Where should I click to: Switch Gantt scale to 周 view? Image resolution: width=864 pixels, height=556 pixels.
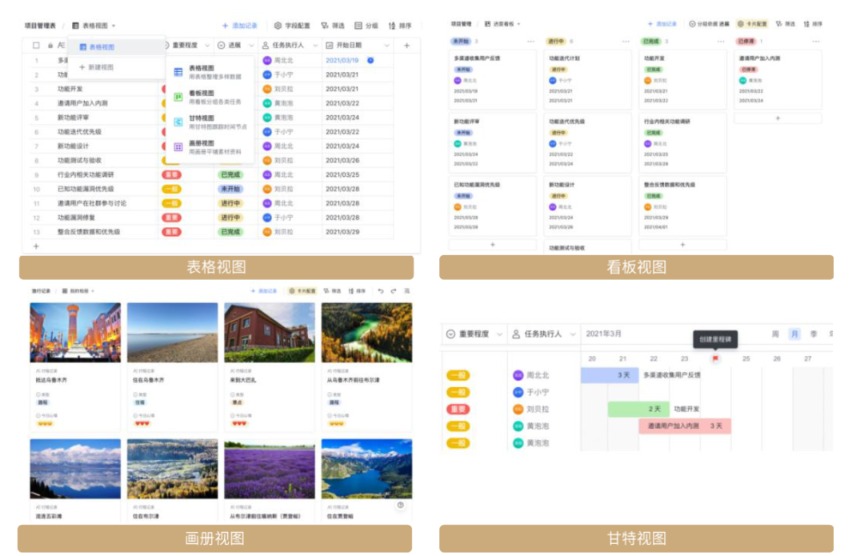point(775,334)
